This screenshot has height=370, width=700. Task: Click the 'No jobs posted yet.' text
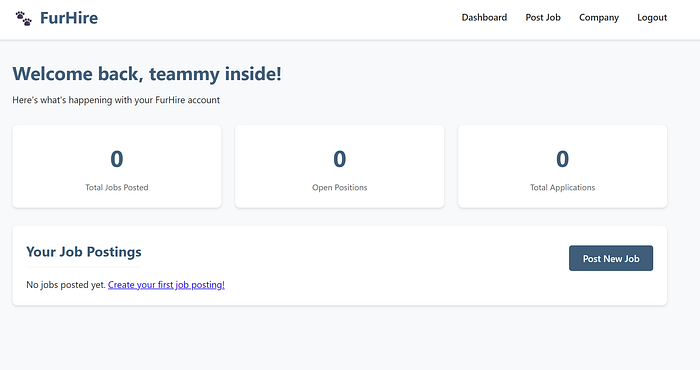(x=66, y=285)
